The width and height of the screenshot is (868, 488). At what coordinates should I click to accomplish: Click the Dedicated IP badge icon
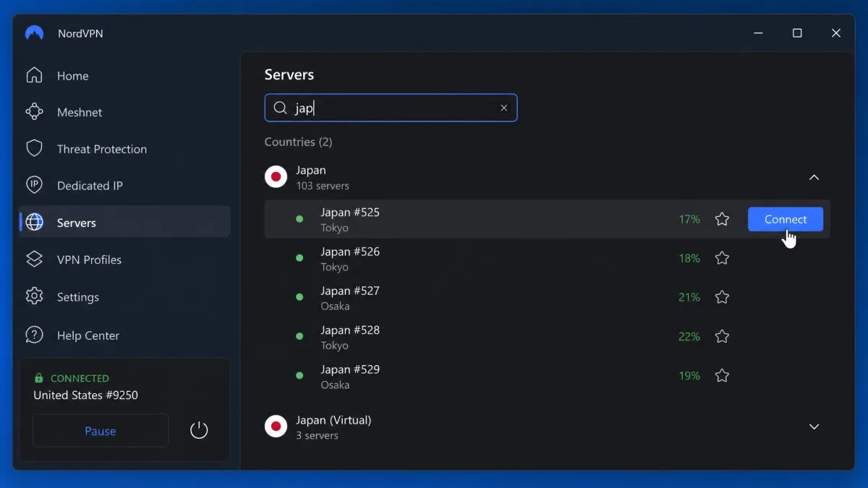(34, 185)
